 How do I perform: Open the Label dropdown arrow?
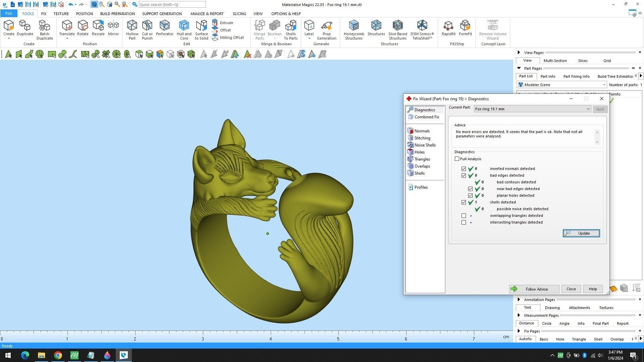[309, 39]
